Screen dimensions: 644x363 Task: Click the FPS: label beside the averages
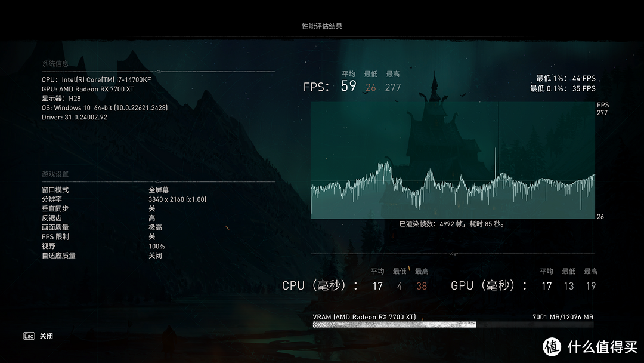tap(316, 87)
